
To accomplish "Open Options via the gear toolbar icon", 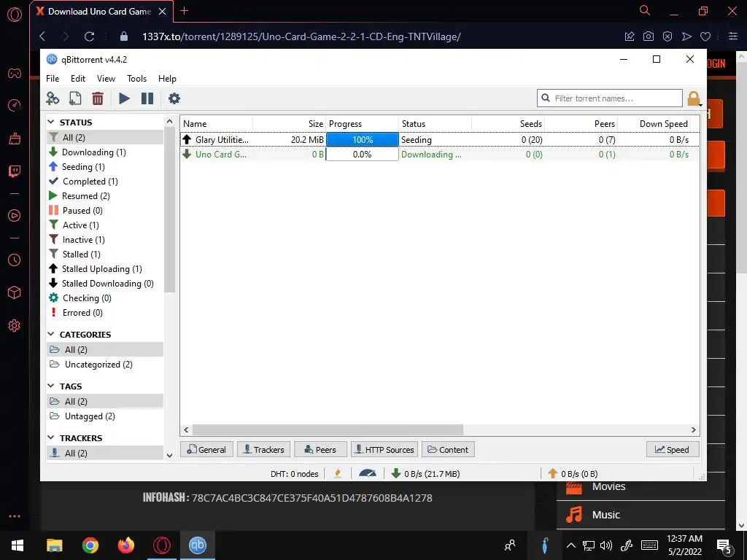I will pos(174,98).
